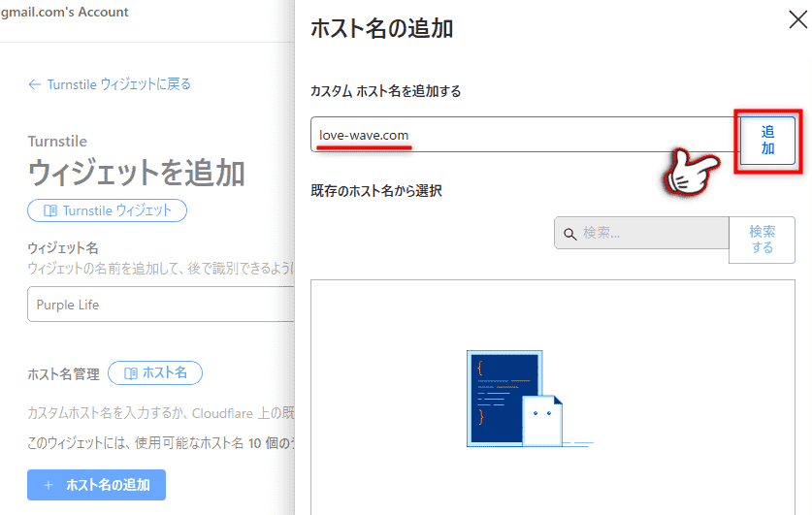This screenshot has width=812, height=515.
Task: Click the code file illustration in empty list
Action: click(503, 398)
